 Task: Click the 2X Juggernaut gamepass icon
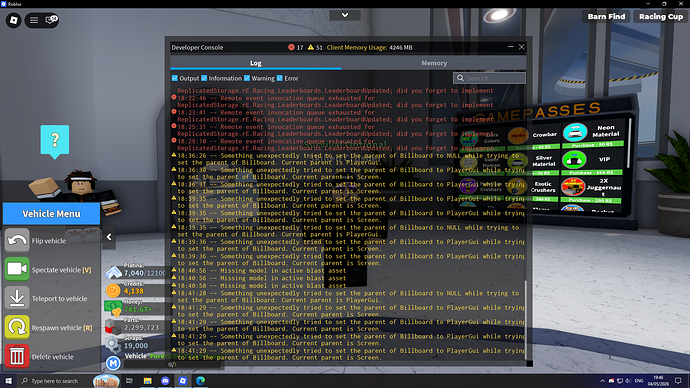[573, 187]
